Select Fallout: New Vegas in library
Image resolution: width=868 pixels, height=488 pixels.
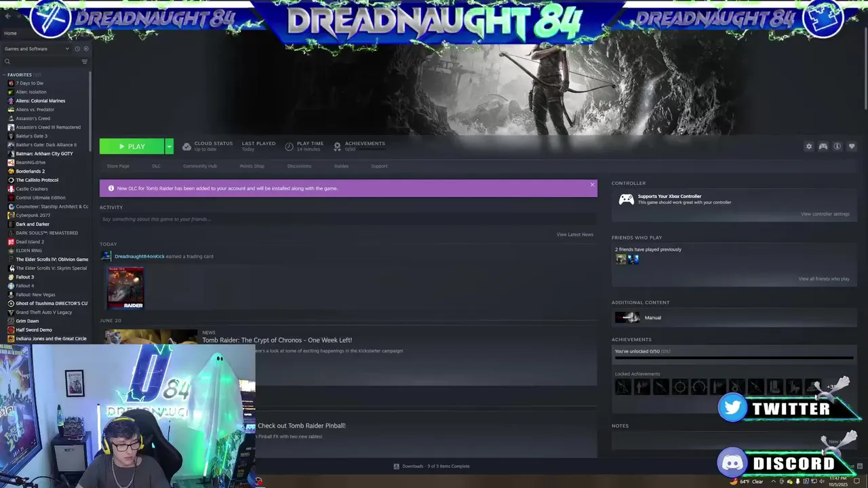(35, 295)
